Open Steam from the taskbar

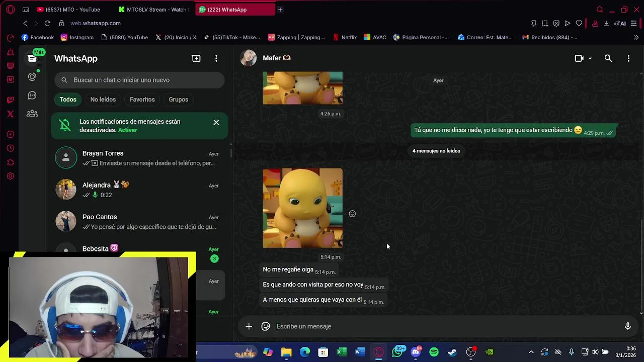(452, 352)
